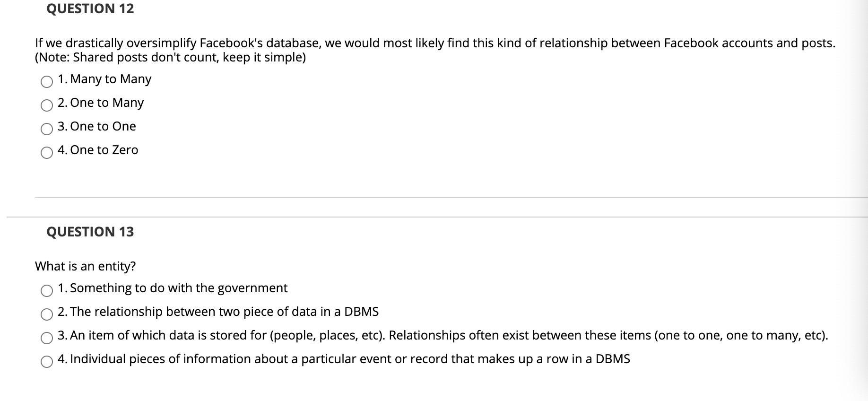Select the One to Zero option
Viewport: 868px width, 401px height.
coord(46,153)
